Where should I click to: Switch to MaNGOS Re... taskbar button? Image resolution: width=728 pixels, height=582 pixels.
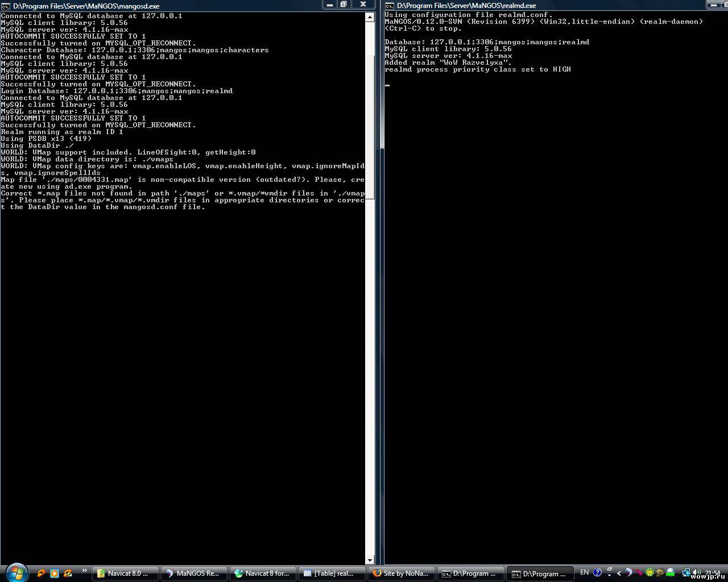(195, 573)
